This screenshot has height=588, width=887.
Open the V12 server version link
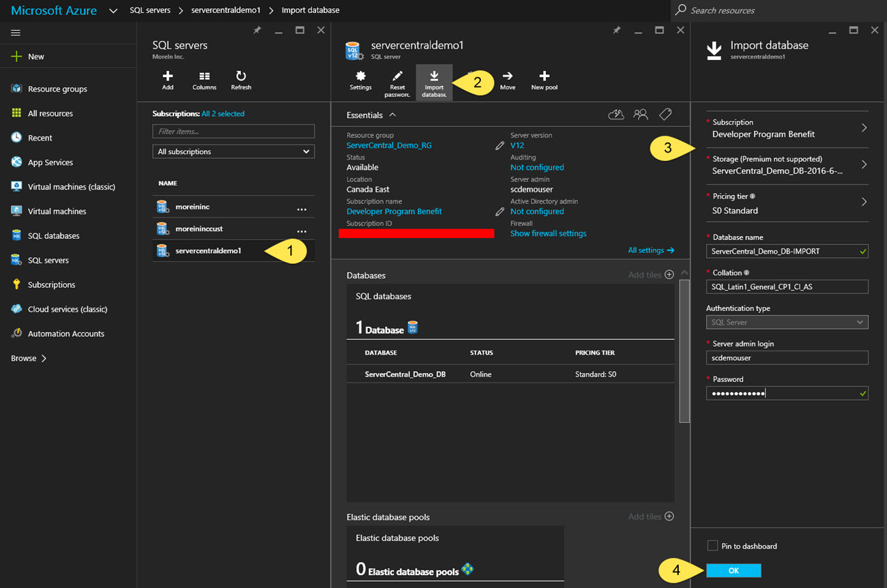pos(517,145)
